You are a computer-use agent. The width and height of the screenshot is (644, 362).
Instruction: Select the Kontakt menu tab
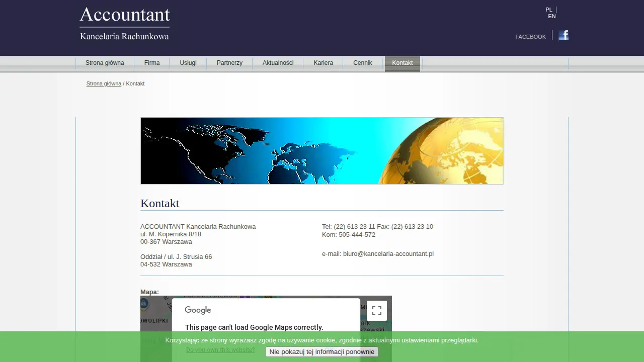[x=403, y=63]
